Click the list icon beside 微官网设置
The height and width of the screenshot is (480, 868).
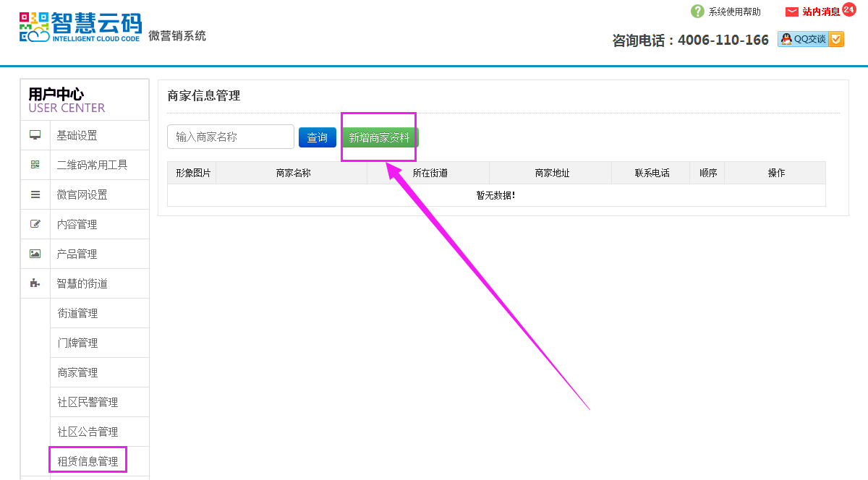point(35,194)
